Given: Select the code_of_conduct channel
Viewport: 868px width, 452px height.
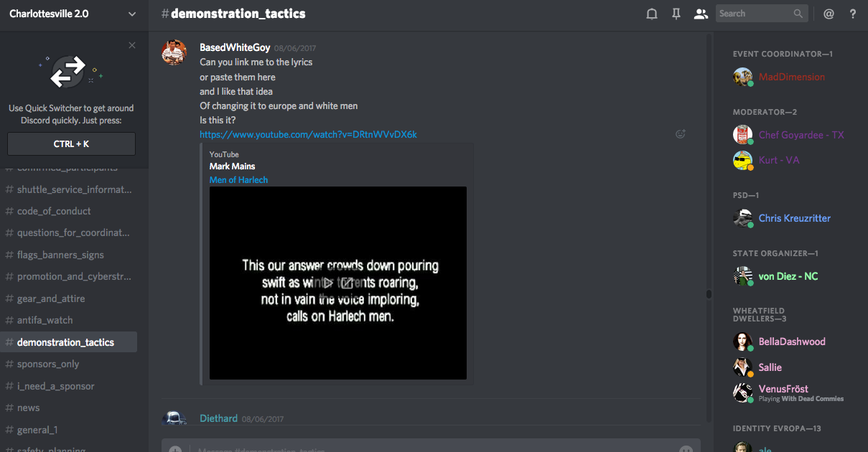Looking at the screenshot, I should (x=54, y=211).
